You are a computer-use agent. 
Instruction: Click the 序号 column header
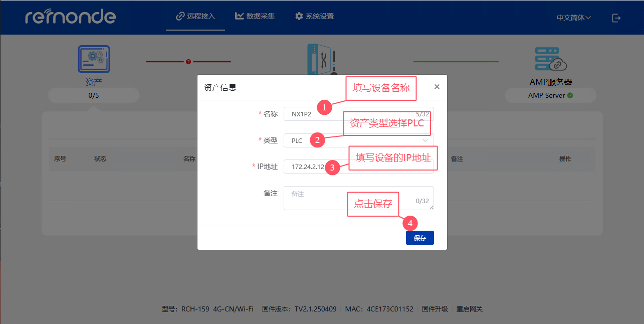(x=60, y=158)
